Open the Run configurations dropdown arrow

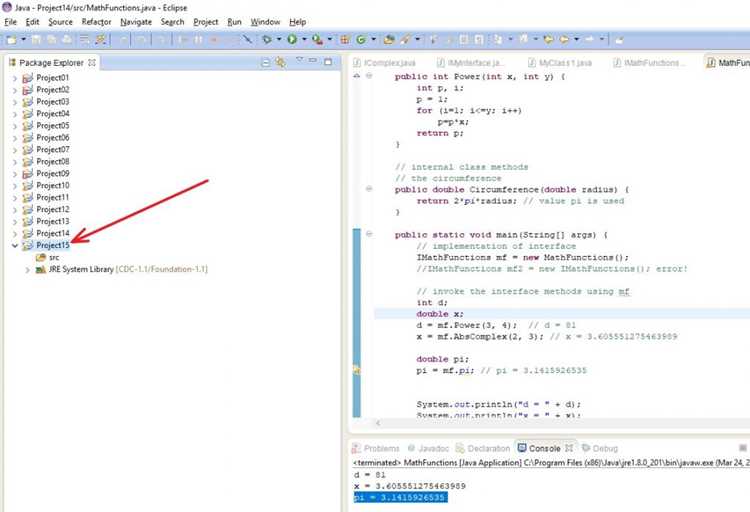[304, 40]
